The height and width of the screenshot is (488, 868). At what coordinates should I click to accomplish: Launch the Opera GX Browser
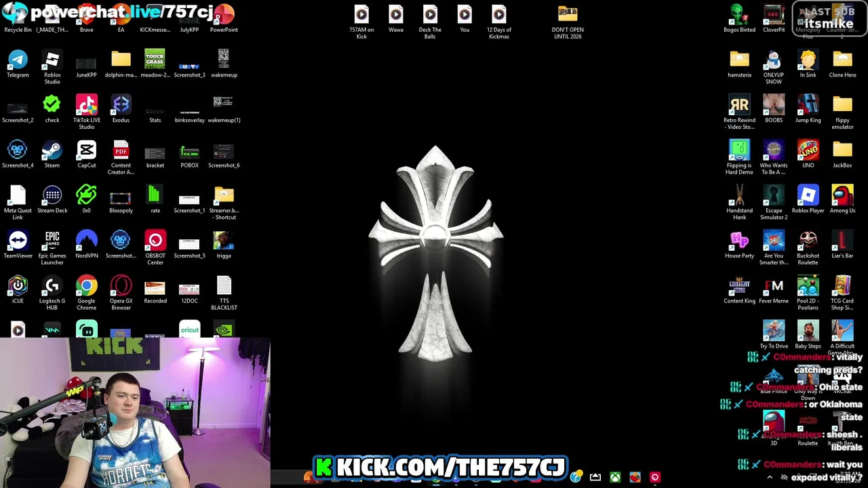[x=121, y=293]
